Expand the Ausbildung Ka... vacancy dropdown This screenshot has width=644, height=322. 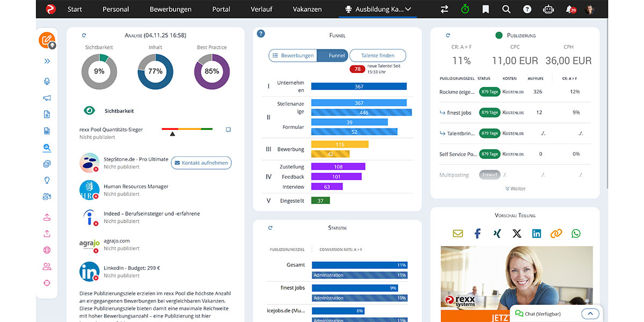[x=409, y=9]
